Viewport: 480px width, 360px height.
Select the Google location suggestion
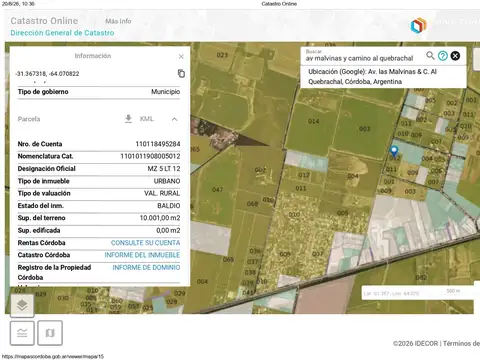[383, 77]
